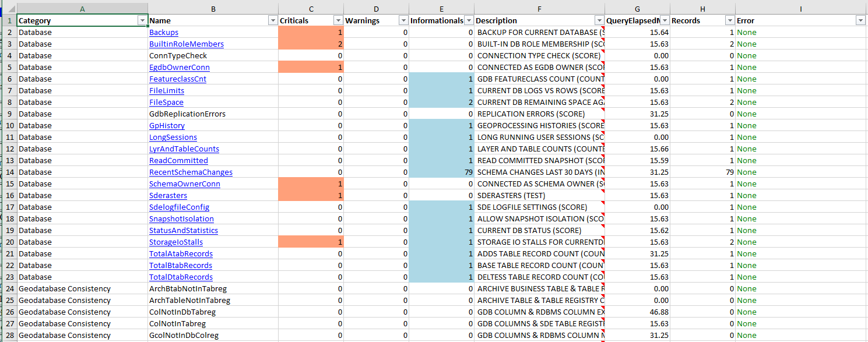The height and width of the screenshot is (342, 868).
Task: Select the GdbReplicationErrors name cell
Action: (213, 114)
